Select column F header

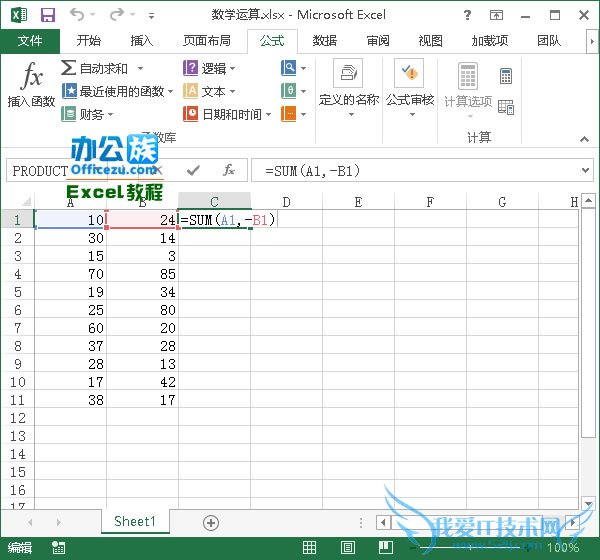(x=430, y=202)
